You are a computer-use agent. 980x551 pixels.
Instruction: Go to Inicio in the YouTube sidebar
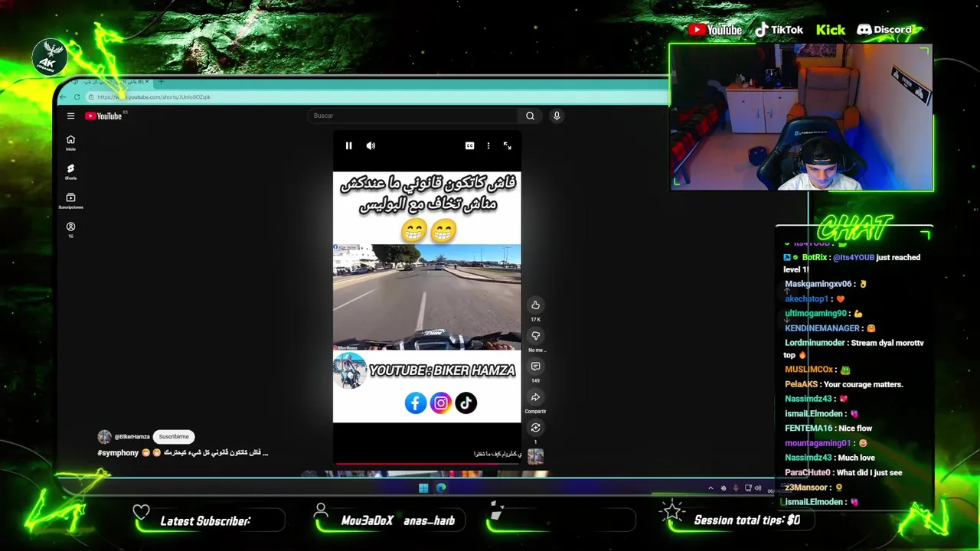[70, 142]
